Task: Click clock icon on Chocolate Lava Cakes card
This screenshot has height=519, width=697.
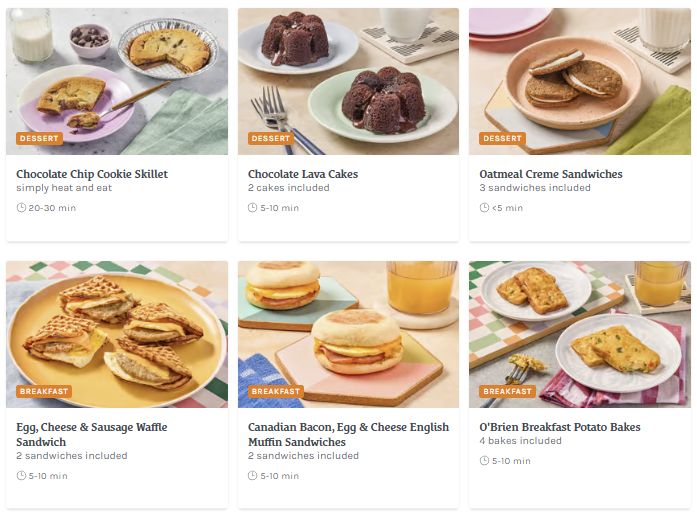Action: click(x=253, y=208)
